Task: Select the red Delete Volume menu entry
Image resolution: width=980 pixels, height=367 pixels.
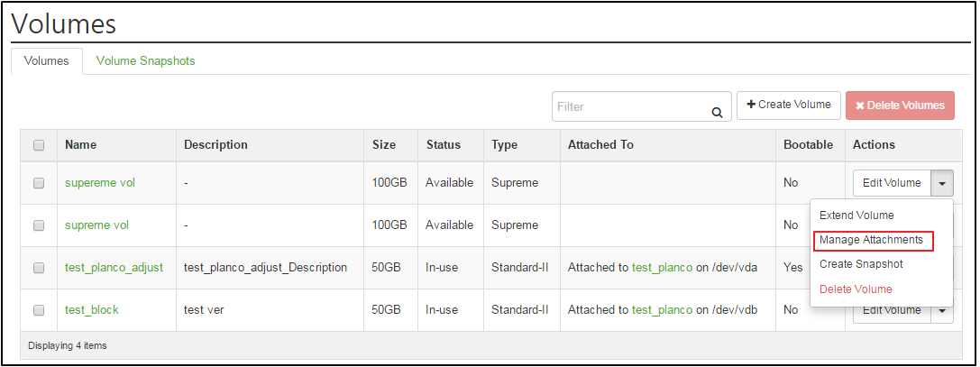Action: [856, 289]
